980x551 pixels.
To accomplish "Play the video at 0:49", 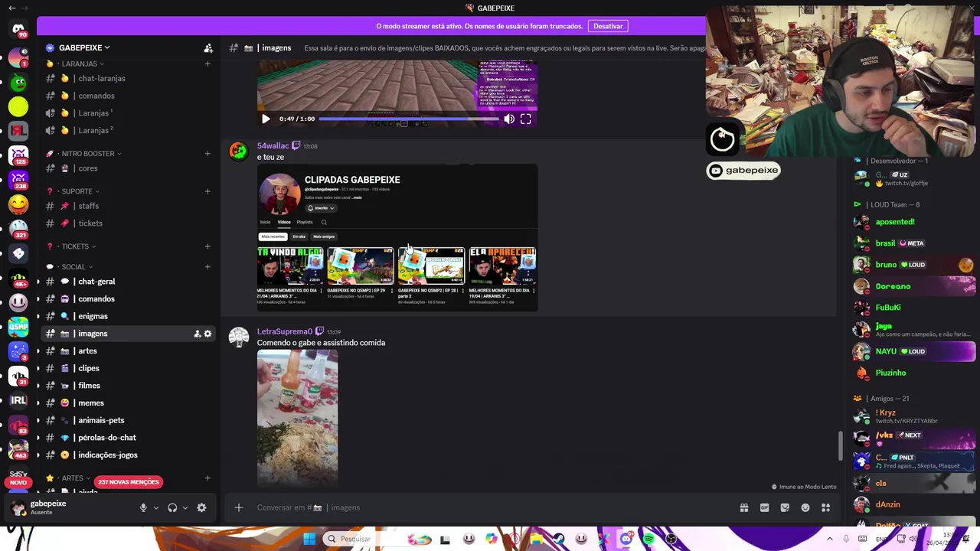I will 266,119.
